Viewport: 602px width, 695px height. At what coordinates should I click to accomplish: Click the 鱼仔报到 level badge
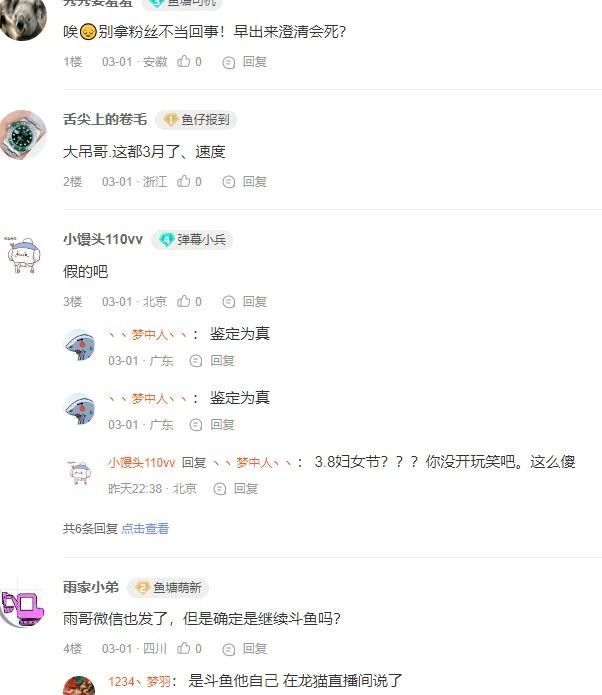[x=196, y=120]
